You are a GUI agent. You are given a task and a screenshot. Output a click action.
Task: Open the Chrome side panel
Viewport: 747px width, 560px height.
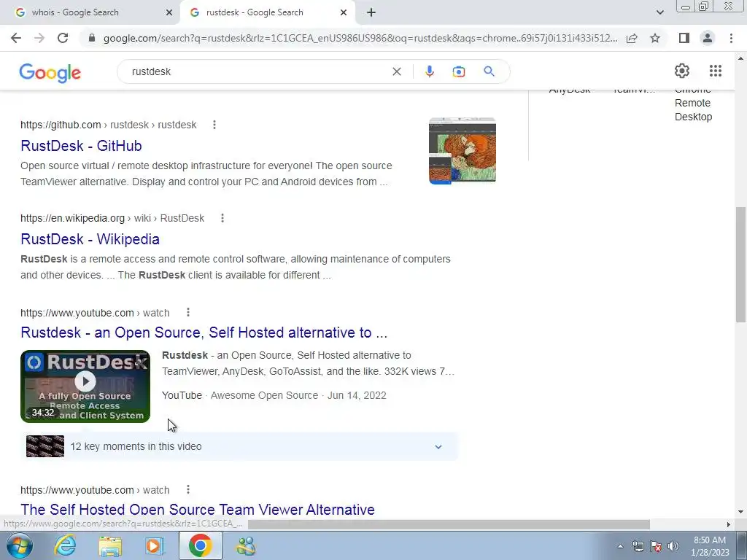click(684, 38)
